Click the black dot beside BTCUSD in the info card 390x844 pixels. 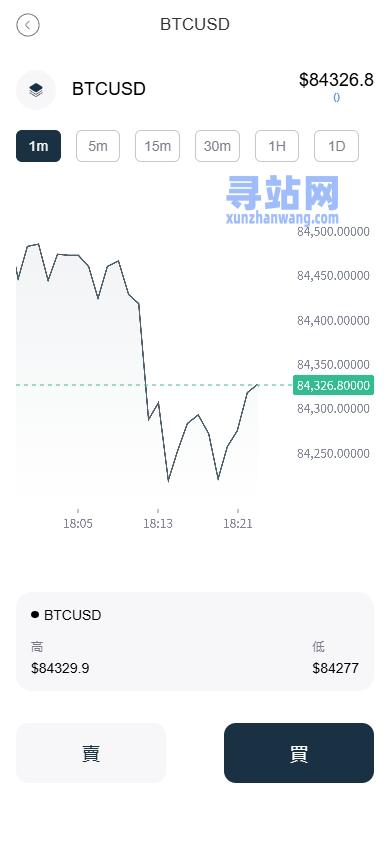pyautogui.click(x=35, y=614)
